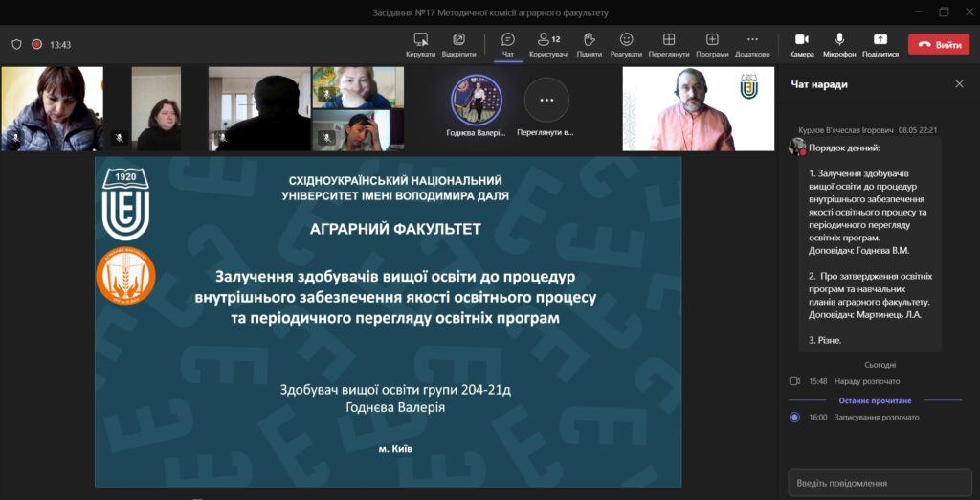Close the Чат наради side panel
The height and width of the screenshot is (500, 980).
click(959, 84)
